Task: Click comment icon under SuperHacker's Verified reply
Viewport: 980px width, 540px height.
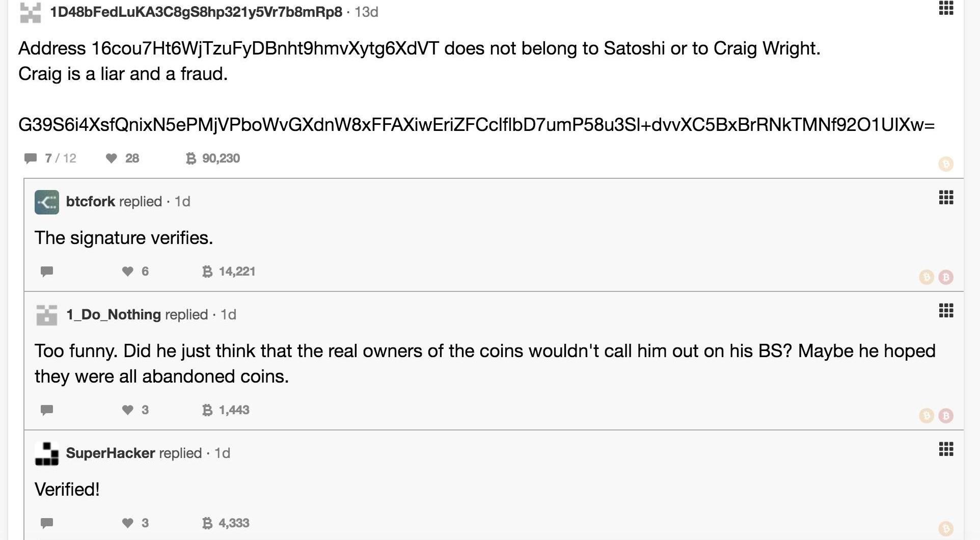Action: point(47,523)
